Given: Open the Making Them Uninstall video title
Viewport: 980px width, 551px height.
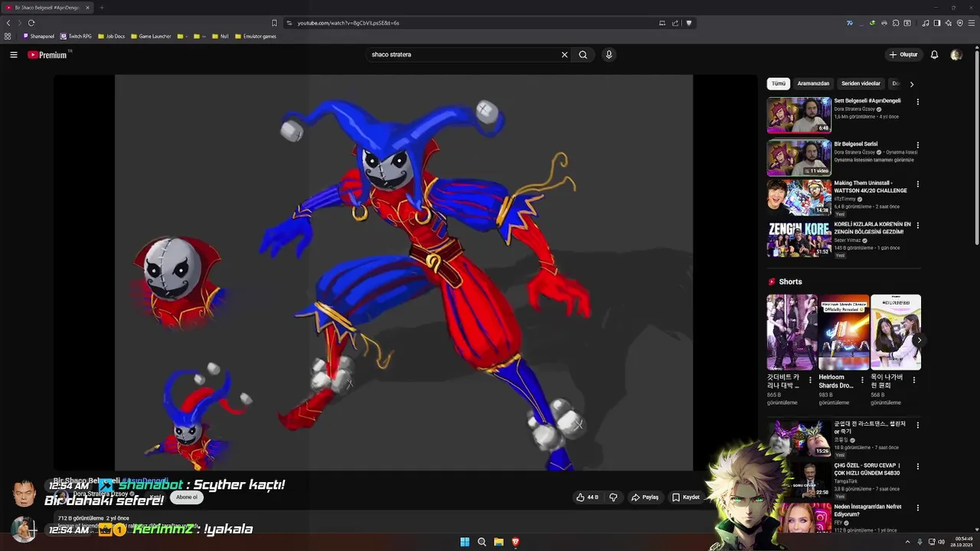Looking at the screenshot, I should click(x=871, y=187).
